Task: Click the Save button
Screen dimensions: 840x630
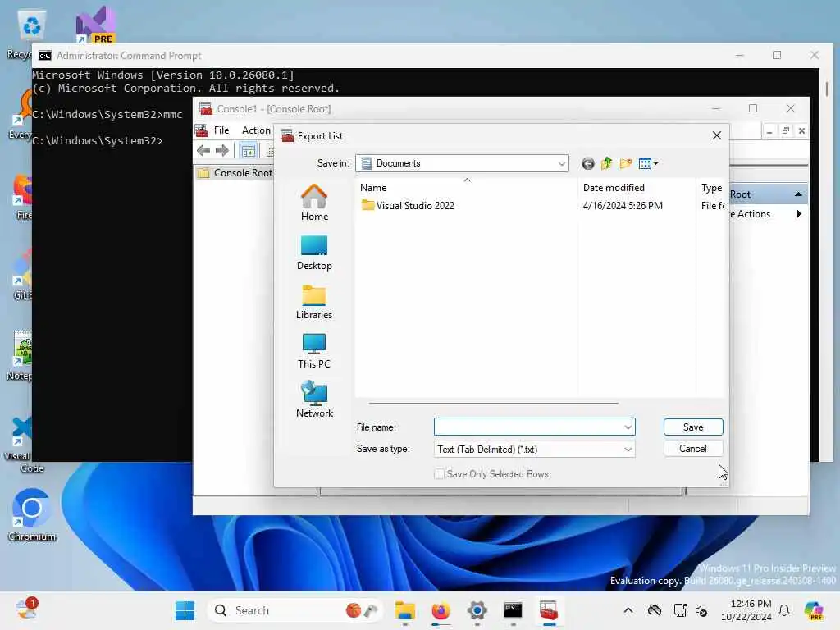Action: (x=693, y=427)
